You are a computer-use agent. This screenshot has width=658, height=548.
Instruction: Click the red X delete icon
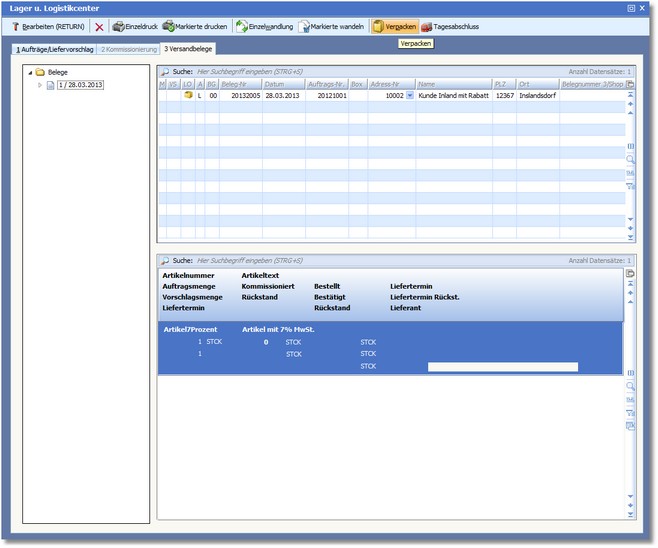pyautogui.click(x=99, y=27)
